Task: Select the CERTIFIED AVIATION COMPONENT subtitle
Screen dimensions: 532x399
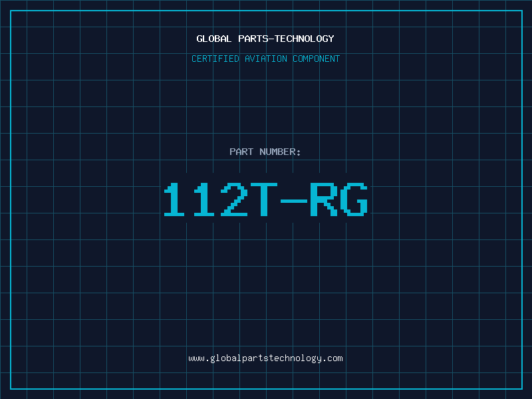Action: point(265,59)
